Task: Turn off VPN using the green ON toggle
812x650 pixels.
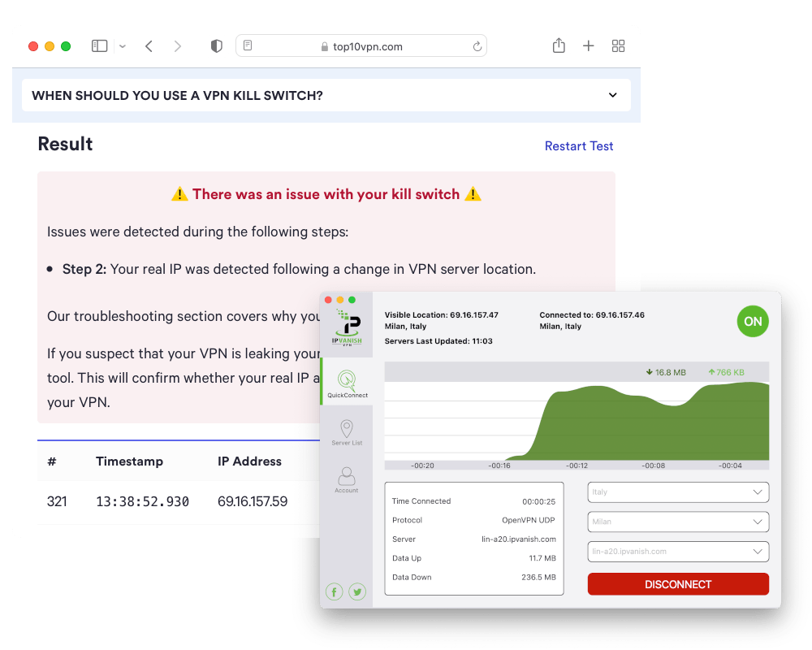Action: click(x=753, y=321)
